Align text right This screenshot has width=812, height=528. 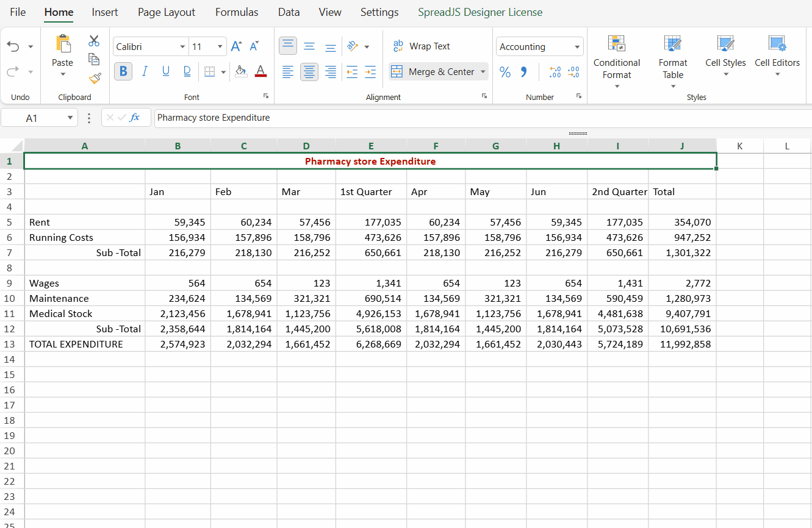pyautogui.click(x=331, y=72)
